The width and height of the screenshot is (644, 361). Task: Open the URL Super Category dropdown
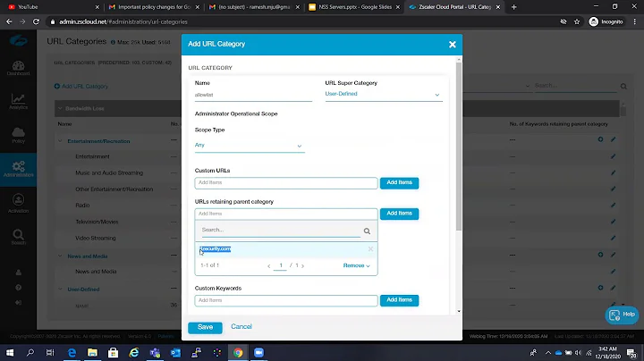[384, 95]
